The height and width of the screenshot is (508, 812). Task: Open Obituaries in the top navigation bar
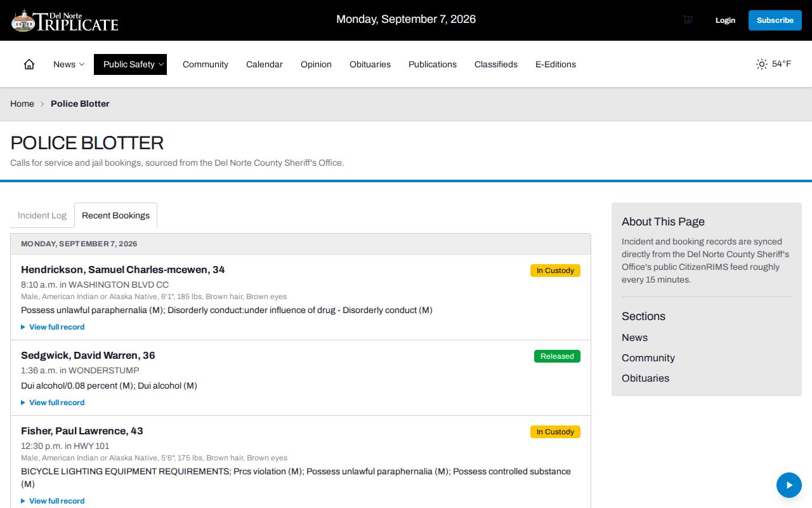tap(370, 64)
